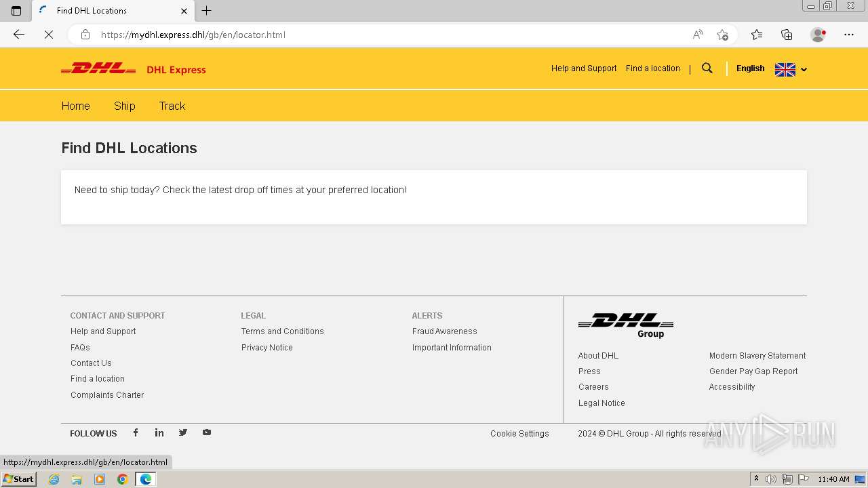Open the Careers footer link

tap(593, 387)
